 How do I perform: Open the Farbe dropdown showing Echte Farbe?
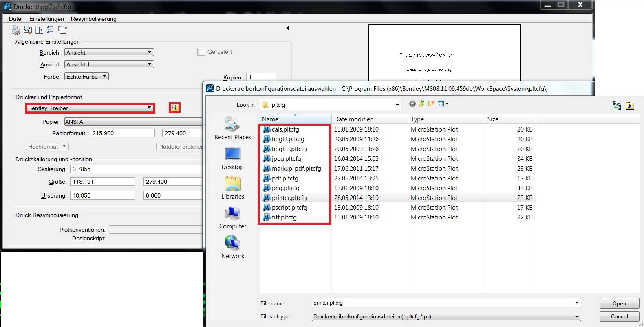pos(87,77)
